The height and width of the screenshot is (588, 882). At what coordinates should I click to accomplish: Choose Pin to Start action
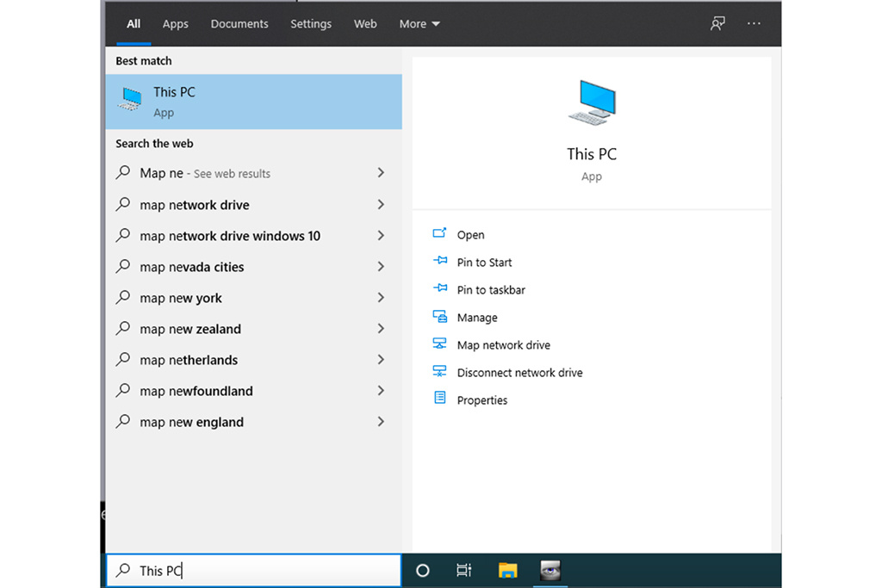(x=484, y=263)
